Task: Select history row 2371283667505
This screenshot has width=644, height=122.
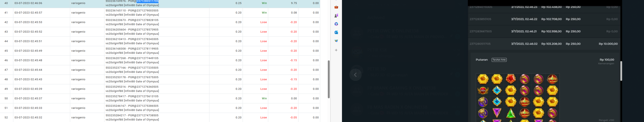Action: (x=544, y=31)
